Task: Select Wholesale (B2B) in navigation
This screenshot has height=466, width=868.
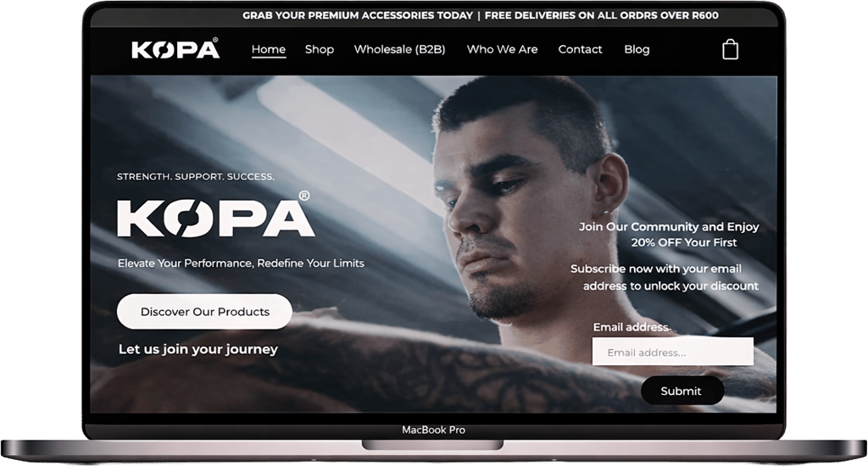Action: (x=400, y=49)
